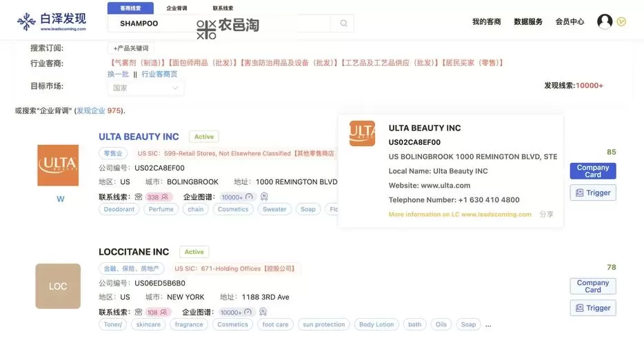Click the Perfume product tag
This screenshot has height=345, width=644.
coord(161,209)
